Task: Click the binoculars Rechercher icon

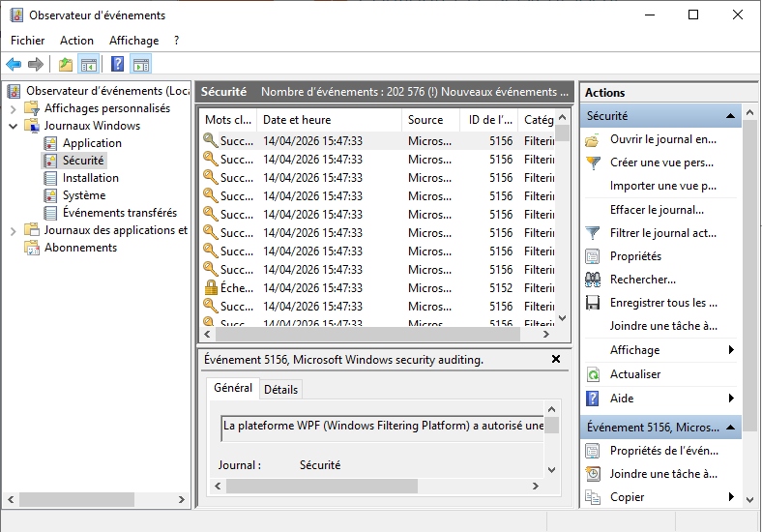Action: 593,280
